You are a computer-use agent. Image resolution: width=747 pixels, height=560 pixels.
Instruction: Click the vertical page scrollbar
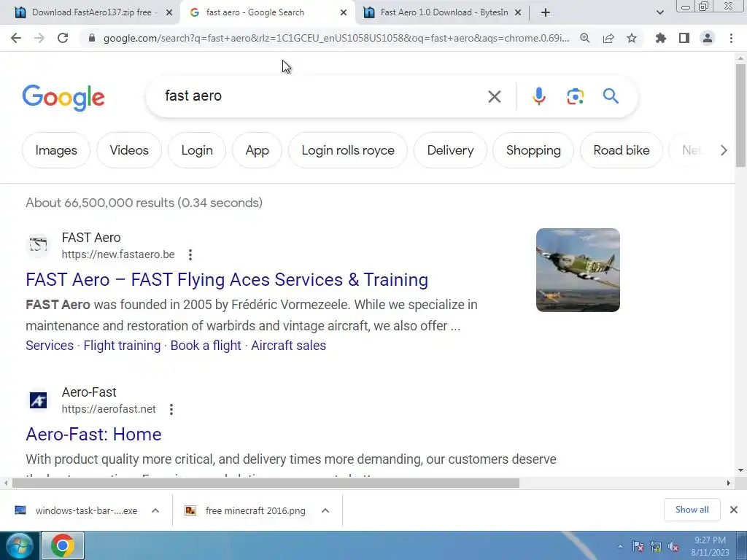740,115
